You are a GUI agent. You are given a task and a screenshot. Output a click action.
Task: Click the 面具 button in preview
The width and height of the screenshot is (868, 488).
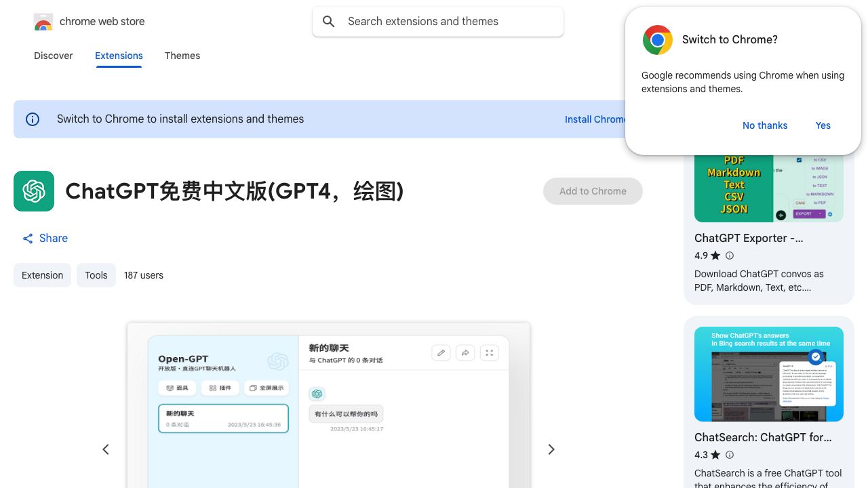click(x=178, y=388)
